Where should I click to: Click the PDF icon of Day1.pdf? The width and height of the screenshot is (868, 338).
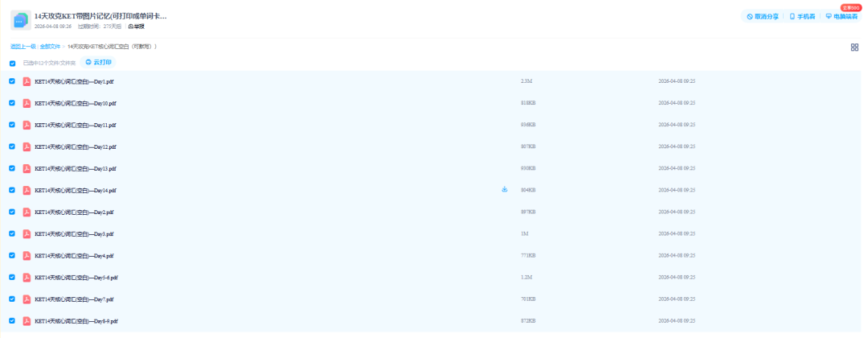tap(27, 81)
